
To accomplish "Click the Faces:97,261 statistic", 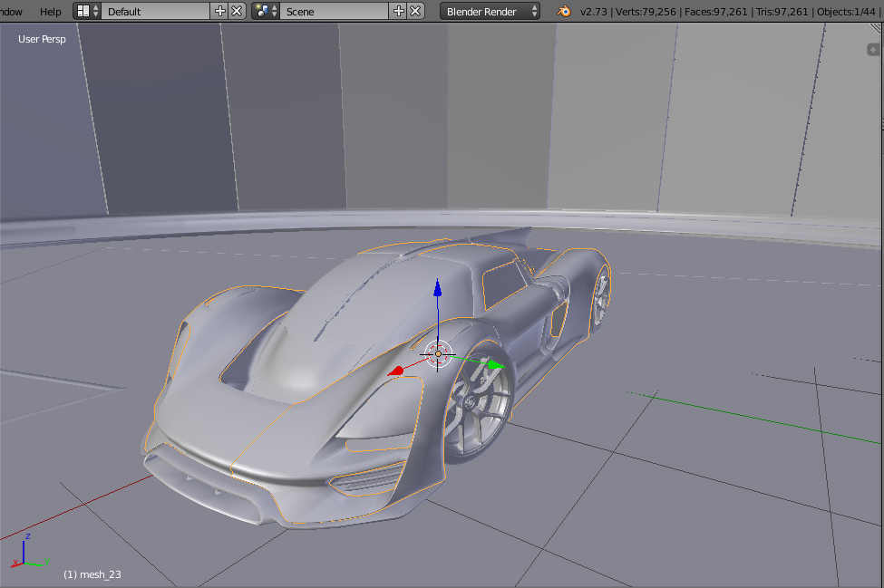I will (716, 11).
